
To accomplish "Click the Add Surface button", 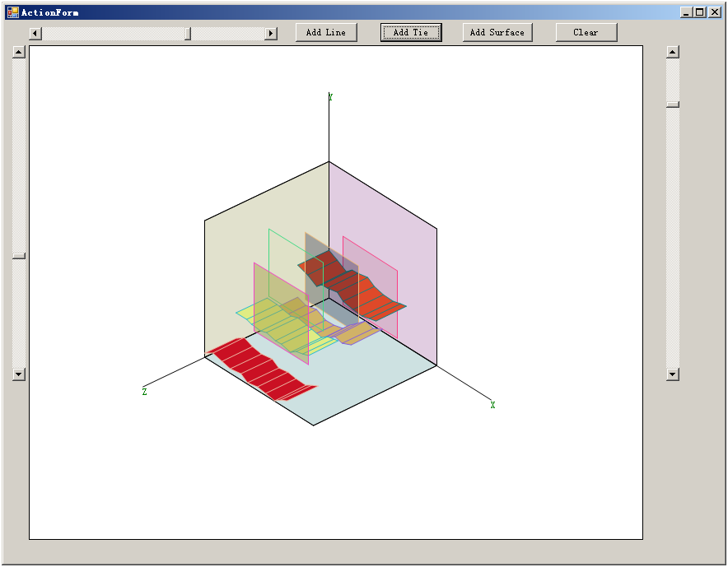I will (497, 32).
